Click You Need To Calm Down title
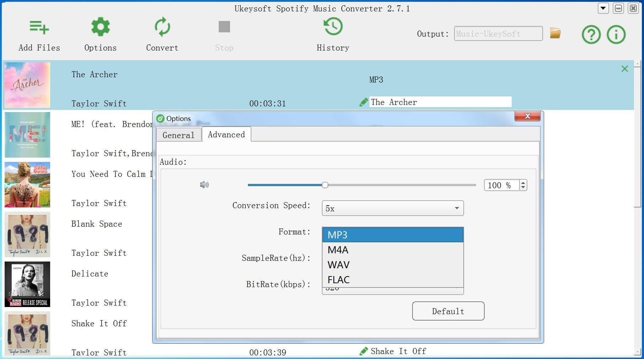Viewport: 644px width, 359px height. [112, 174]
